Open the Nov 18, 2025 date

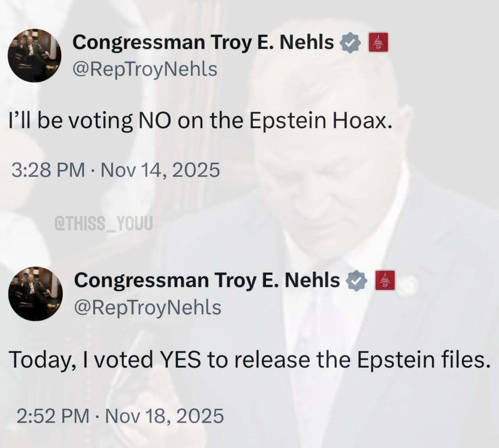pos(165,416)
